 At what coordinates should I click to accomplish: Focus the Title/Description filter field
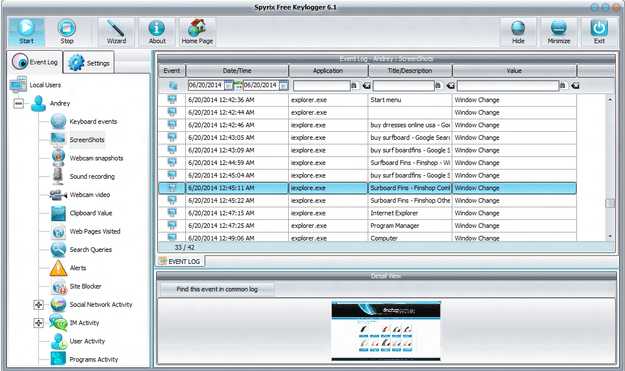pyautogui.click(x=403, y=86)
